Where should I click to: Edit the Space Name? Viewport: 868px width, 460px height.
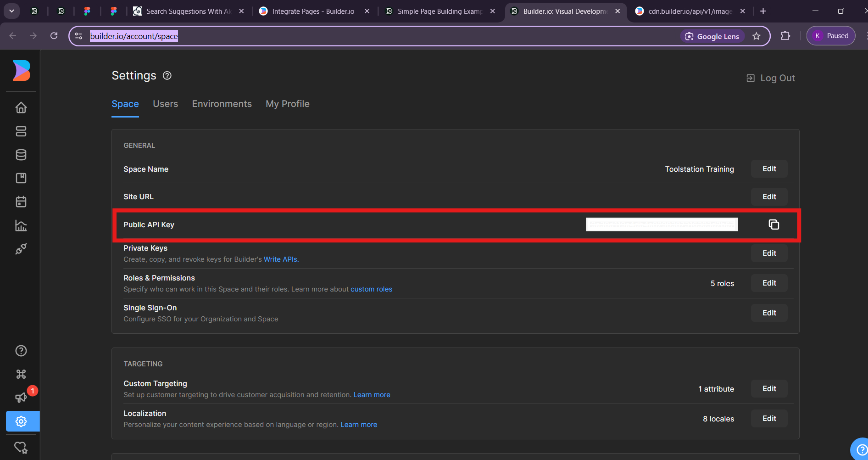pos(769,169)
